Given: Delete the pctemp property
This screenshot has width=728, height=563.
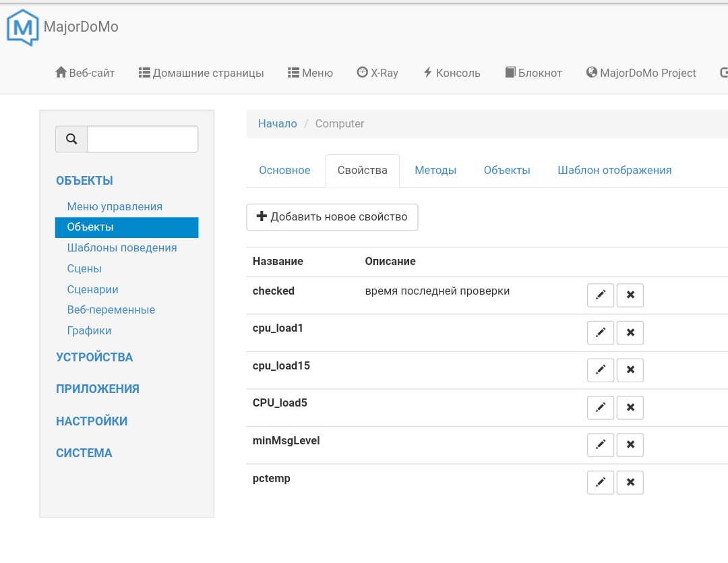Looking at the screenshot, I should tap(630, 482).
